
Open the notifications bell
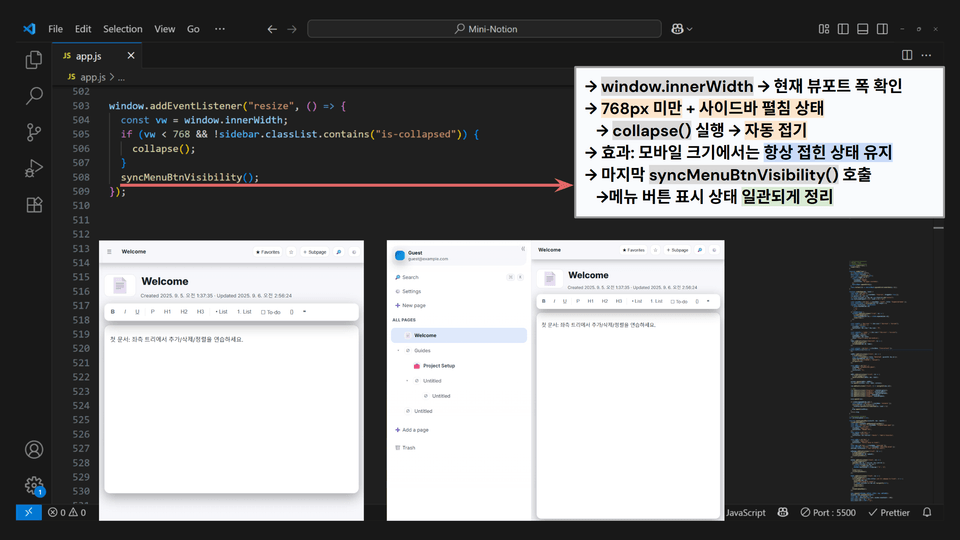tap(927, 512)
